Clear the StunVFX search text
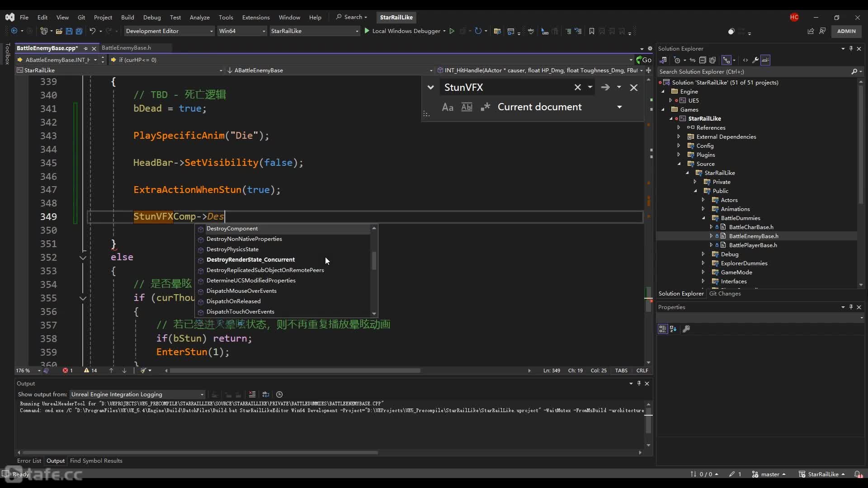Screen dimensions: 868x488 pos(577,87)
